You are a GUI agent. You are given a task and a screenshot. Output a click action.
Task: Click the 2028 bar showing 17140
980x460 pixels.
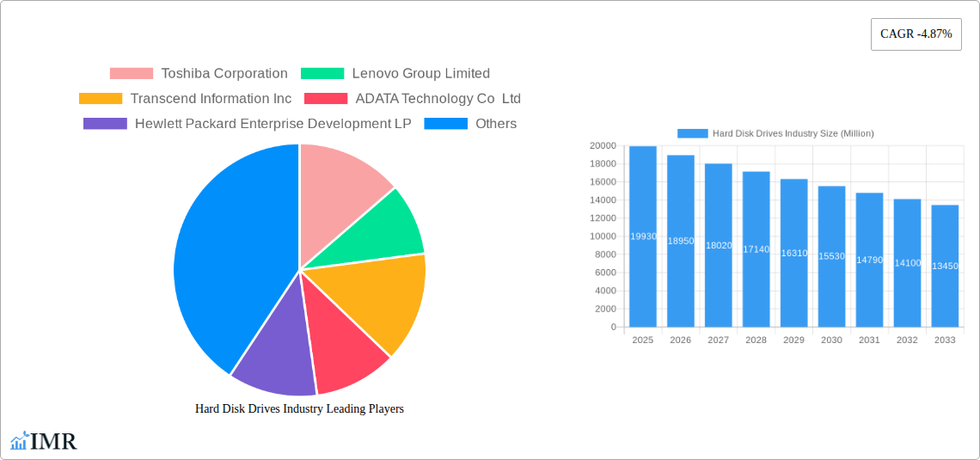pyautogui.click(x=756, y=248)
